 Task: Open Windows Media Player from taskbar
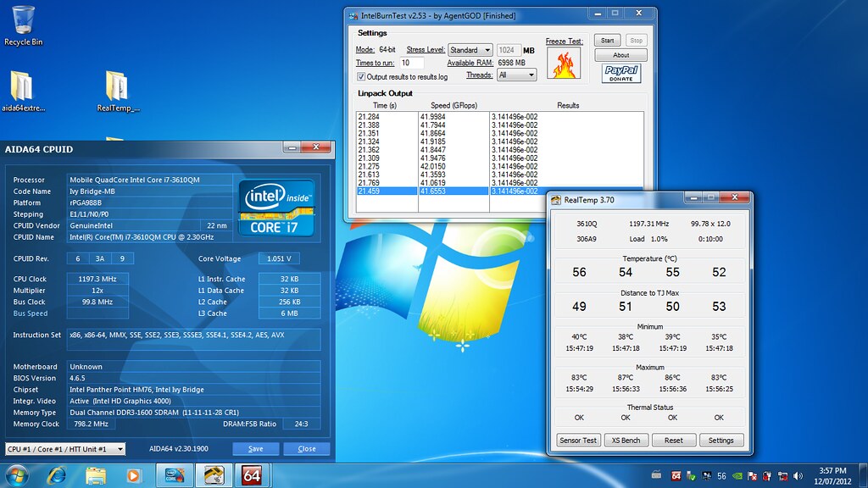click(x=133, y=474)
